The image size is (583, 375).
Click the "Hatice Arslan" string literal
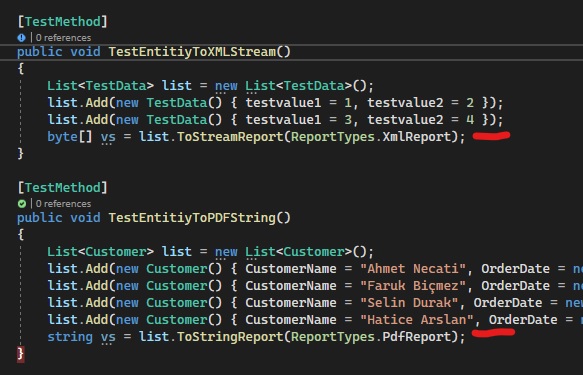click(x=416, y=320)
